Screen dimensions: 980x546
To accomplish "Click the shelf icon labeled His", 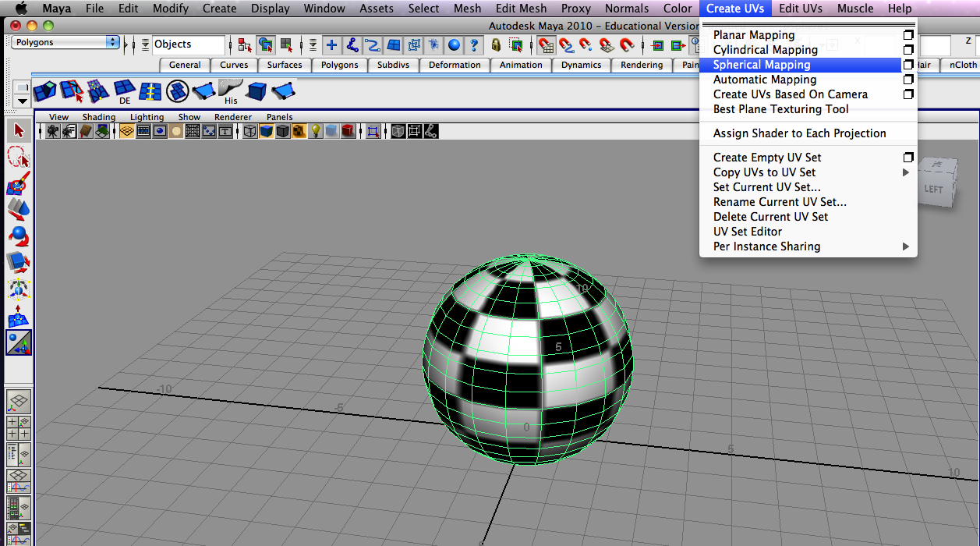I will [231, 91].
